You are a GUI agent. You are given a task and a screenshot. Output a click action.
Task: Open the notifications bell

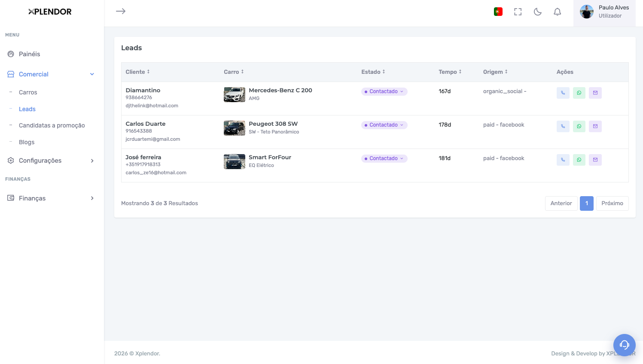pos(557,12)
